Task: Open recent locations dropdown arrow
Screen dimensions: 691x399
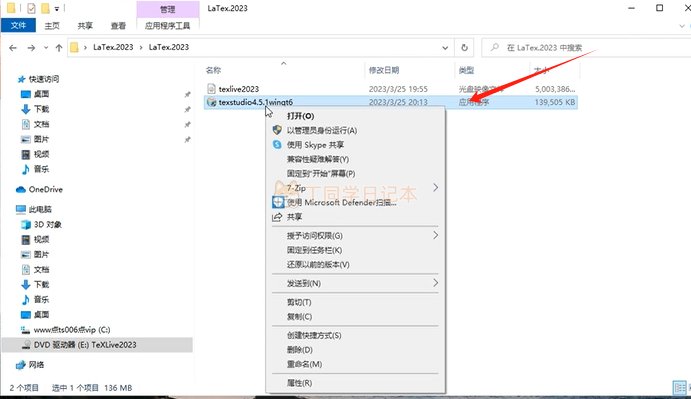Action: coord(46,48)
